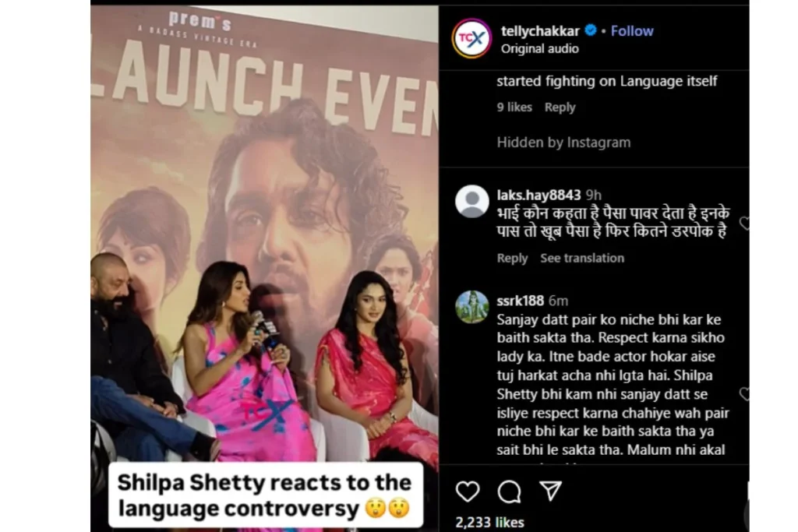Click the verified badge next to tellychakkar
This screenshot has width=798, height=532.
pyautogui.click(x=591, y=30)
